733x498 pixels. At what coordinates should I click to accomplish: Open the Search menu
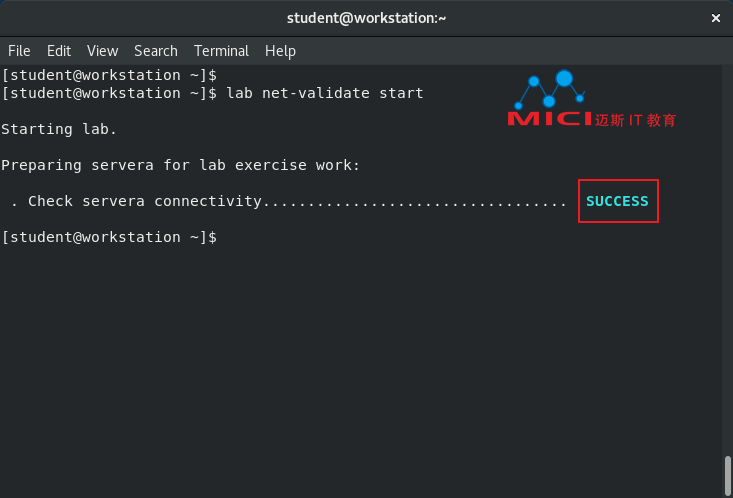[155, 51]
